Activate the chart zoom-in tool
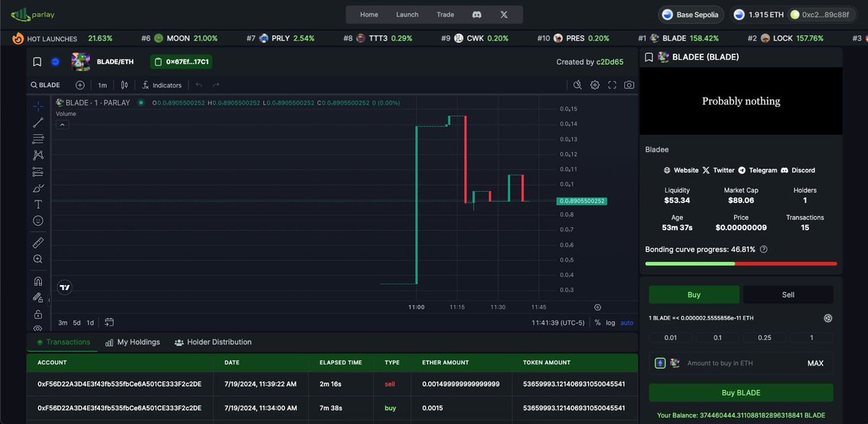This screenshot has width=868, height=424. tap(38, 259)
